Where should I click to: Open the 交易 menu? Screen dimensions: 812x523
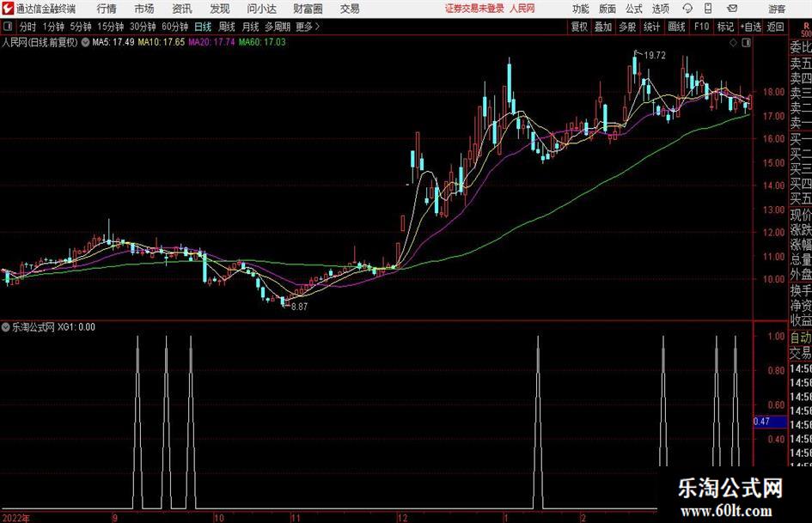(350, 9)
